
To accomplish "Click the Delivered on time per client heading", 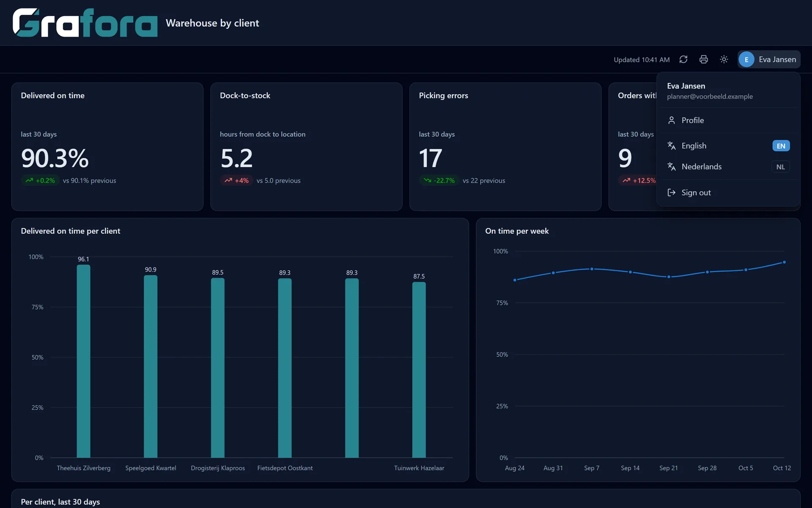I will 71,231.
